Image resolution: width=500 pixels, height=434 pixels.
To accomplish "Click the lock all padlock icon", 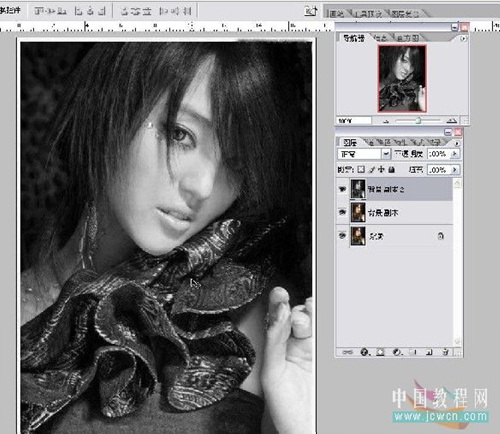I will coord(392,169).
